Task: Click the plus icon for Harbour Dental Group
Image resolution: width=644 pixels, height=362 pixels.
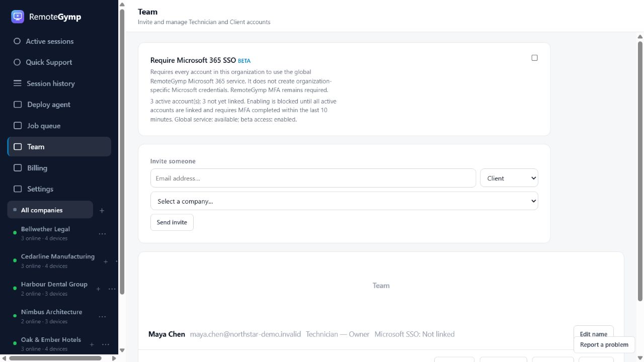Action: [x=98, y=289]
